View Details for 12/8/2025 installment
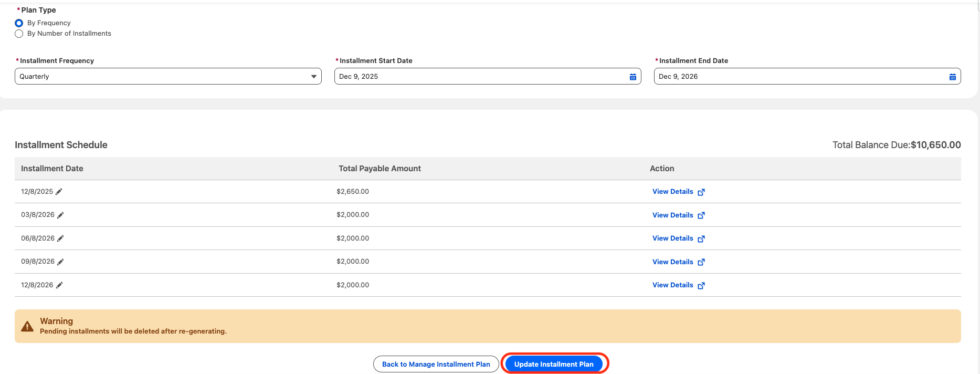The height and width of the screenshot is (374, 980). [x=672, y=192]
